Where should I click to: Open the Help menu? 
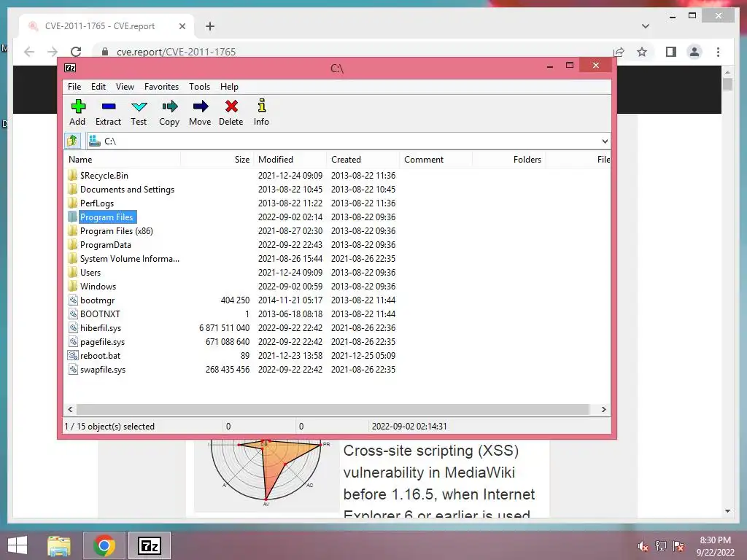(229, 87)
